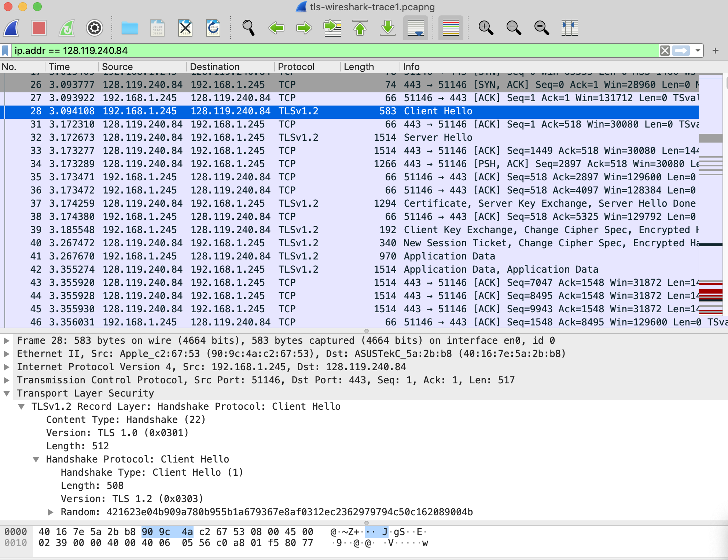Click highlighted hex bytes 90 9c 4a
Viewport: 728px width, 560px height.
pyautogui.click(x=167, y=532)
